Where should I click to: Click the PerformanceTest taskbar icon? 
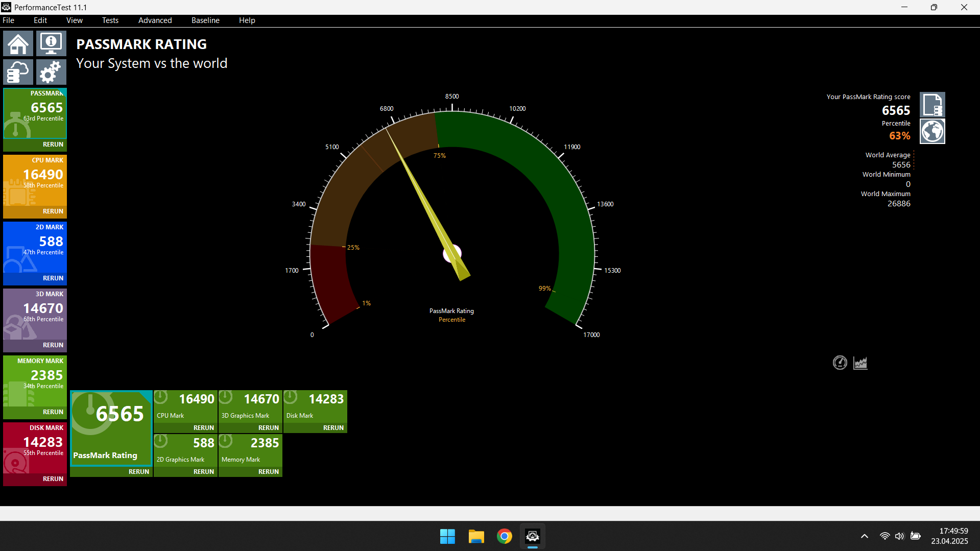pos(533,536)
